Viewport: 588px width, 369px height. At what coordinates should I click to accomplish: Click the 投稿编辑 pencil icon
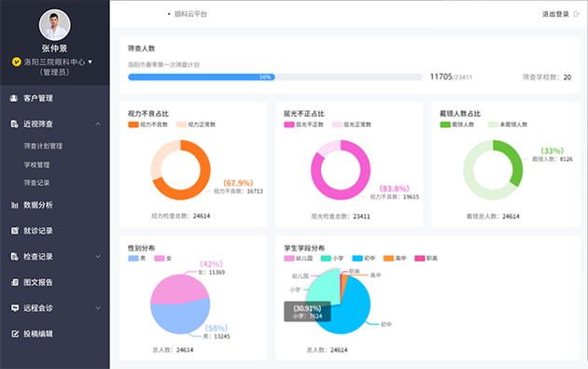click(x=15, y=334)
